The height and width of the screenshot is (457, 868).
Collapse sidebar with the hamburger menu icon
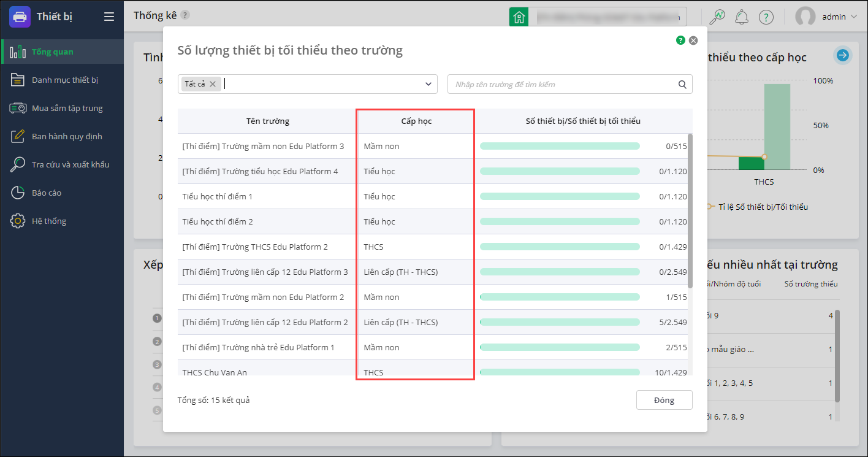tap(109, 17)
